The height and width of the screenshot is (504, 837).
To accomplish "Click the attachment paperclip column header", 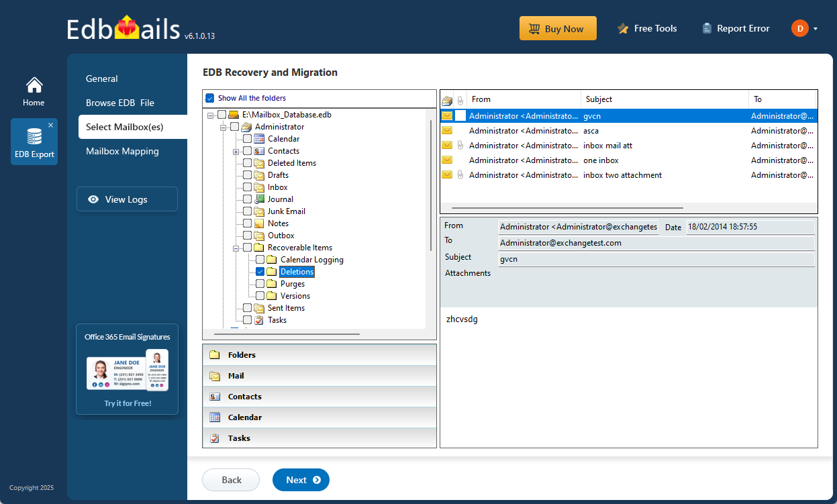I will (460, 99).
